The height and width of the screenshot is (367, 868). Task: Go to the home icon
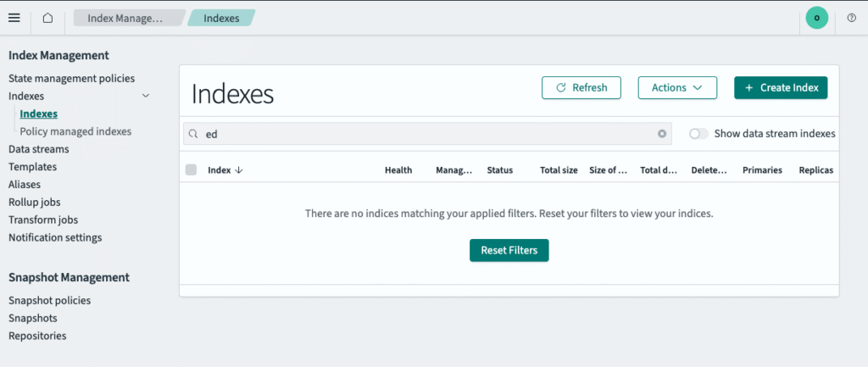[x=47, y=18]
